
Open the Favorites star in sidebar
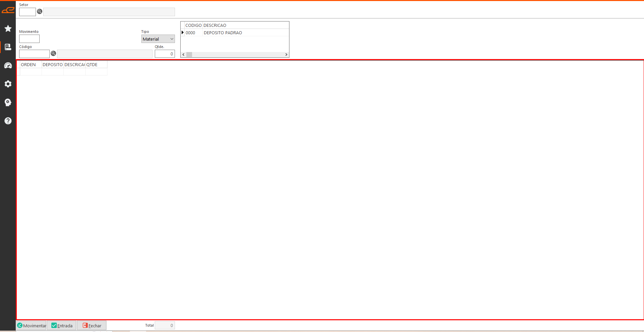coord(8,29)
